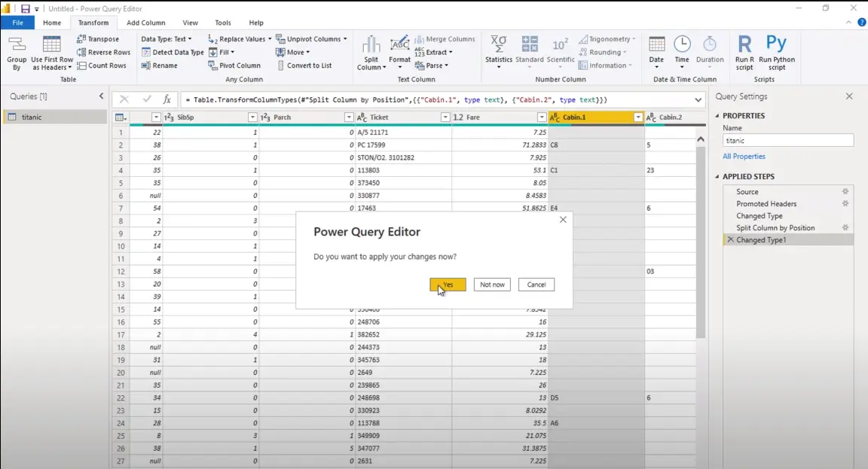
Task: Open the Duration column tool
Action: point(710,52)
